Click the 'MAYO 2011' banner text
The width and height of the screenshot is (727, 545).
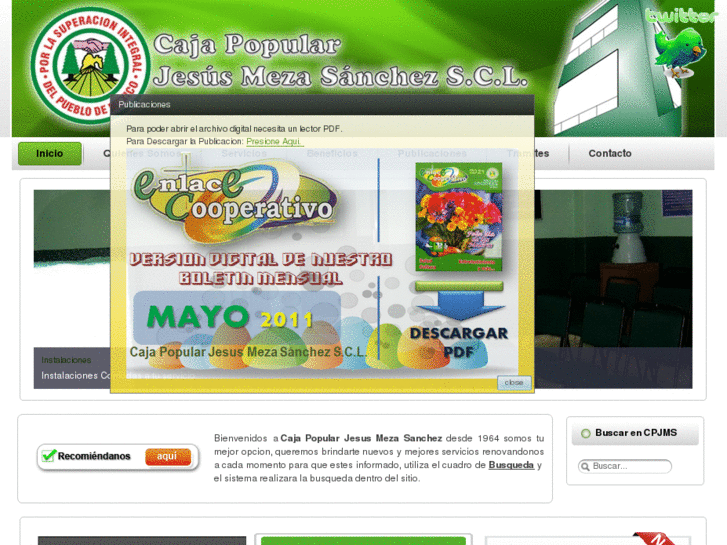tap(230, 318)
